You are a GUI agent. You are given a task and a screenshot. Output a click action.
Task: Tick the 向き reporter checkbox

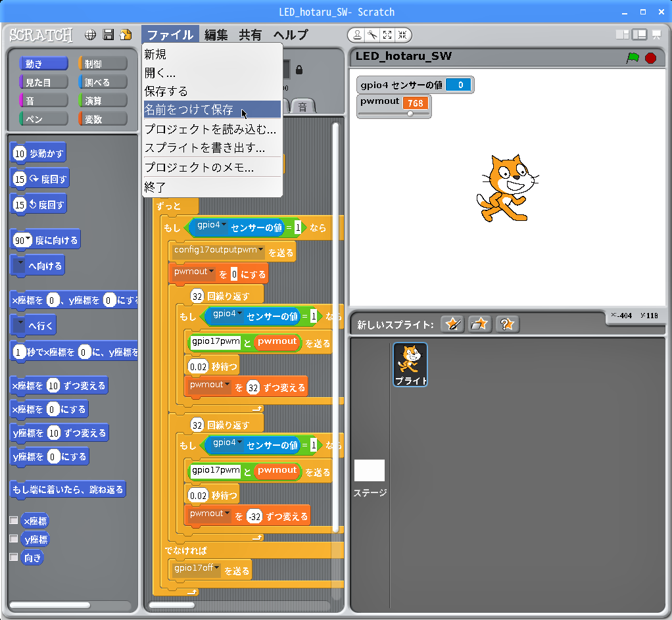coord(14,557)
